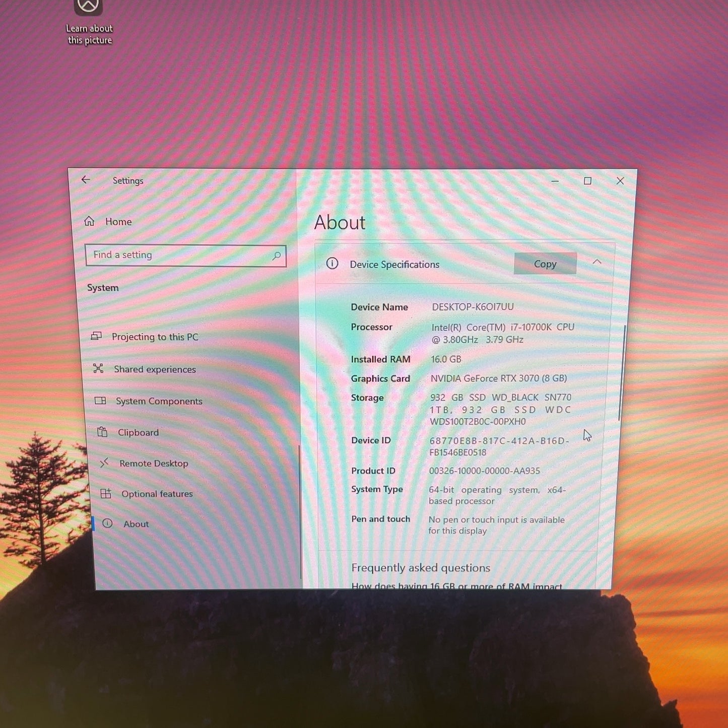Click the Processor label

[x=371, y=327]
